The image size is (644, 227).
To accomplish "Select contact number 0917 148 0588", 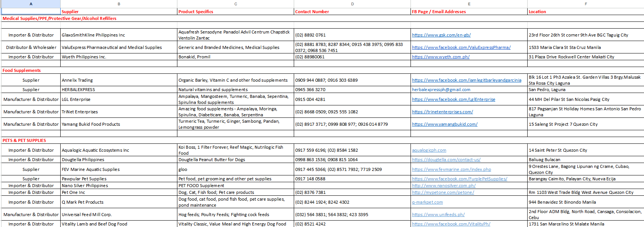I will pyautogui.click(x=352, y=179).
